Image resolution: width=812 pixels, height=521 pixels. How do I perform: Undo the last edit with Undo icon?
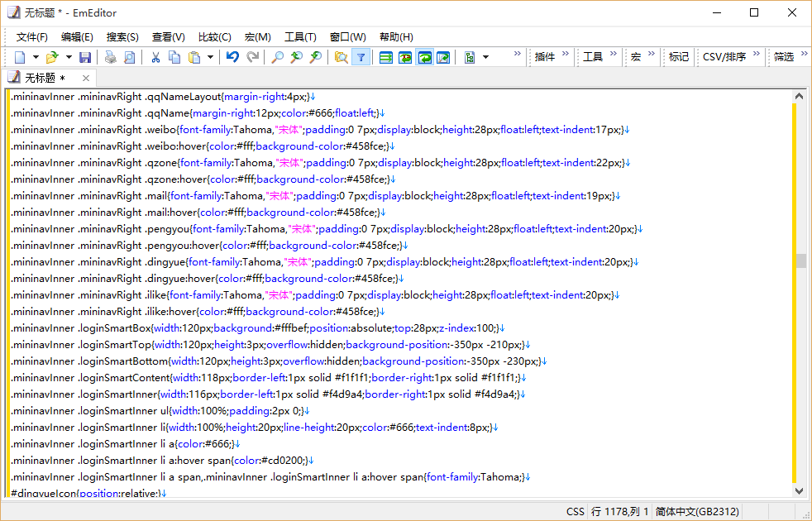[x=232, y=57]
